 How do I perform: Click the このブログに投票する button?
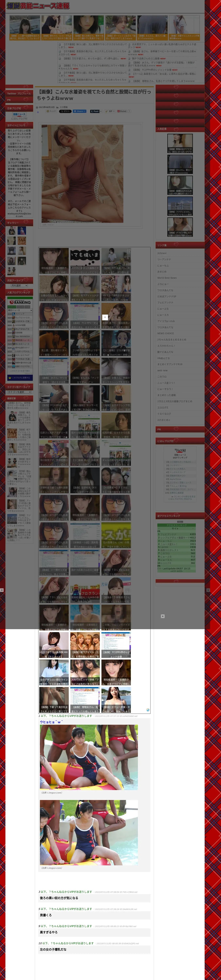pos(20,378)
